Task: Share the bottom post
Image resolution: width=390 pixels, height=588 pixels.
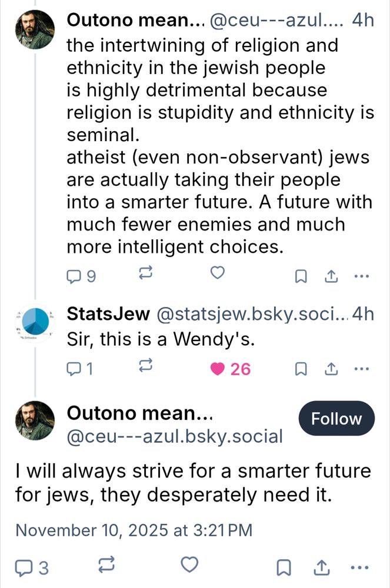Action: click(x=322, y=566)
